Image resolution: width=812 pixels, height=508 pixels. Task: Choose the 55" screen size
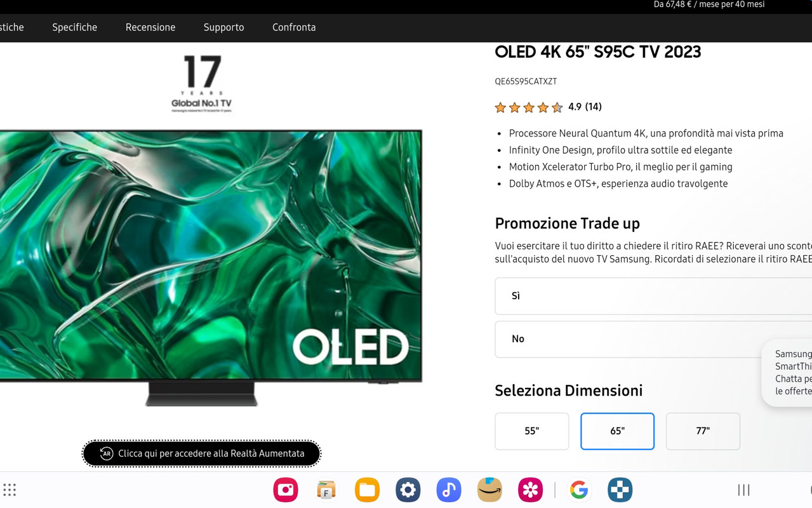[x=532, y=431]
